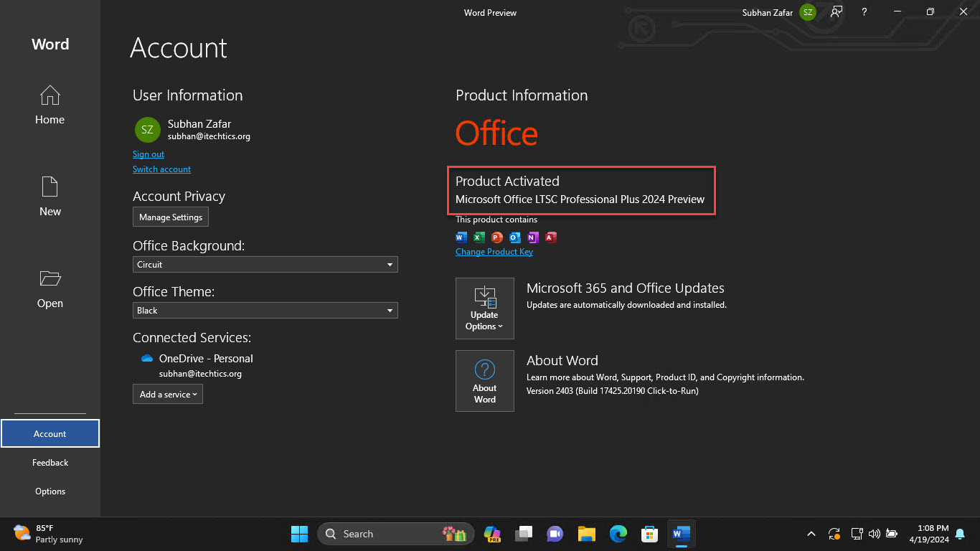Image resolution: width=980 pixels, height=551 pixels.
Task: Click the OneDrive cloud icon in Connected Services
Action: (x=147, y=359)
